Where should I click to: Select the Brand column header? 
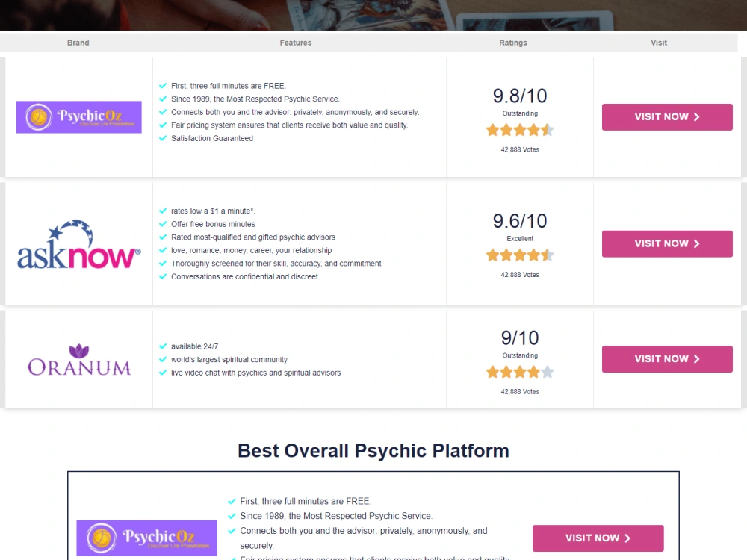coord(78,43)
